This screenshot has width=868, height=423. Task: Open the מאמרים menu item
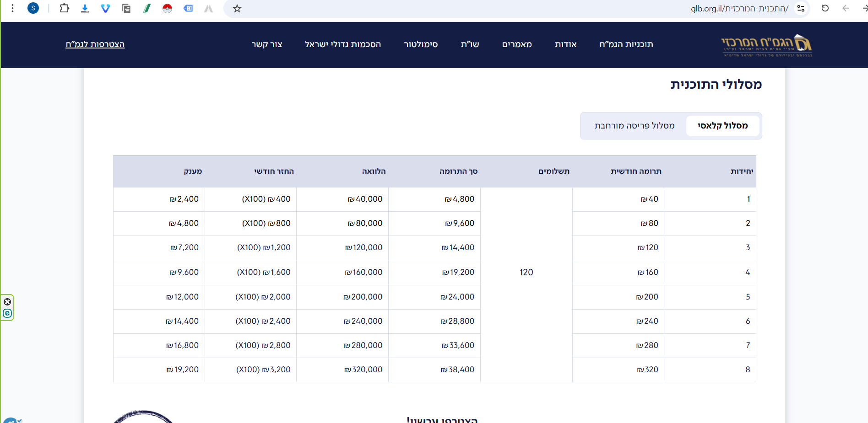(517, 44)
